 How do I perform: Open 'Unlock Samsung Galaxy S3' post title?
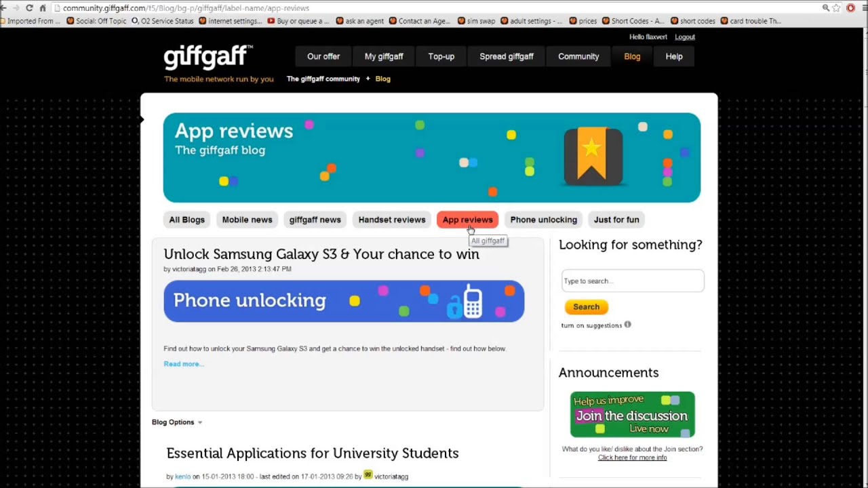coord(321,254)
